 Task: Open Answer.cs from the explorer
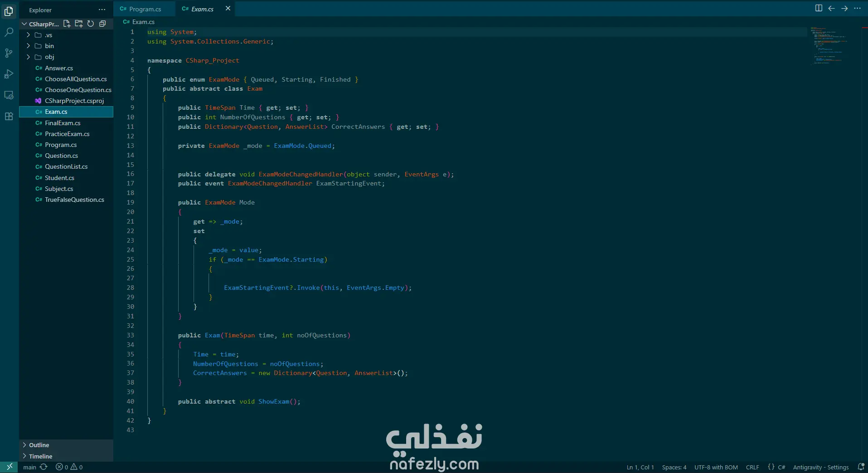click(x=66, y=68)
